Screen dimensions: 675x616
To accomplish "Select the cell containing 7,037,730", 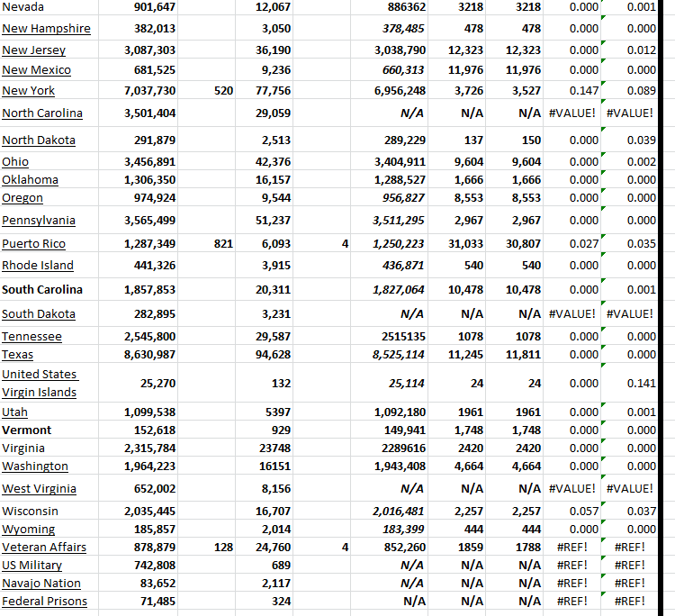I will pyautogui.click(x=149, y=91).
